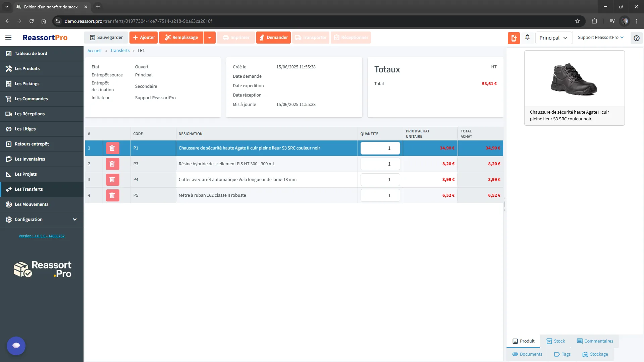The width and height of the screenshot is (644, 362).
Task: Open the notifications bell
Action: (527, 38)
